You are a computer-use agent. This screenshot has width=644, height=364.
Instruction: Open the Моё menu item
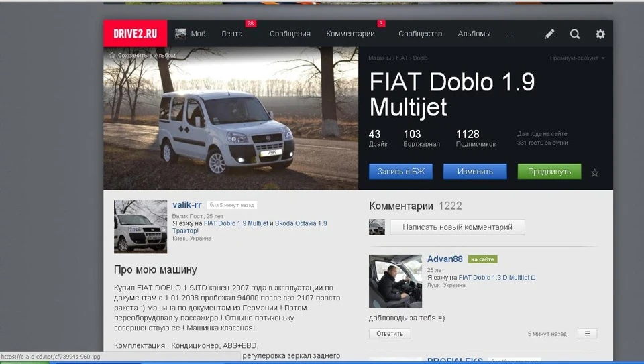[x=198, y=34]
